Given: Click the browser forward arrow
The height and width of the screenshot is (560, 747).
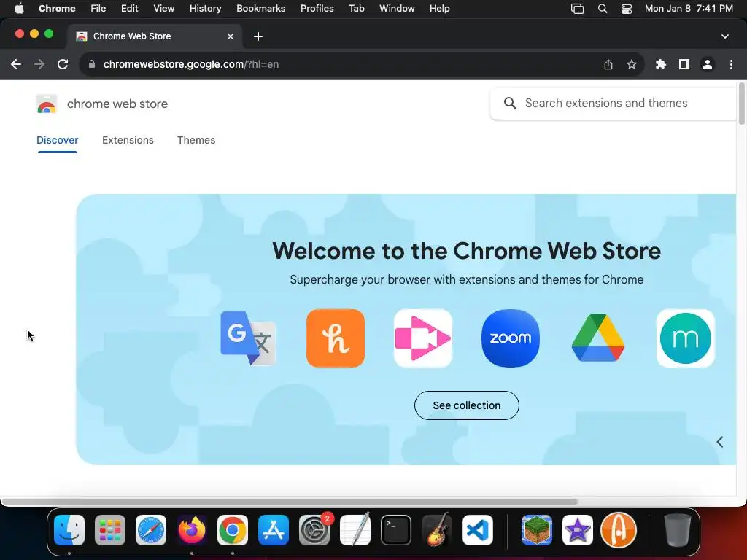Looking at the screenshot, I should 39,64.
